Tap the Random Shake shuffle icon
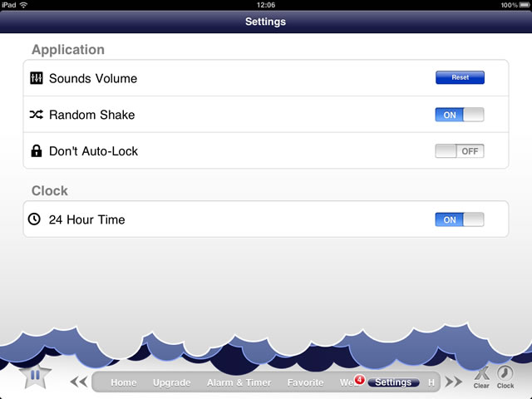Viewport: 532px width, 399px height. pos(37,115)
